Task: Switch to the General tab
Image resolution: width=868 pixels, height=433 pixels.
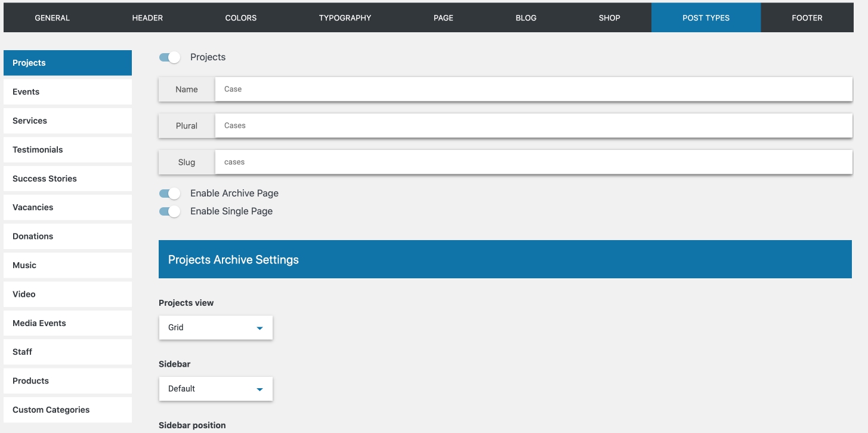Action: click(x=52, y=18)
